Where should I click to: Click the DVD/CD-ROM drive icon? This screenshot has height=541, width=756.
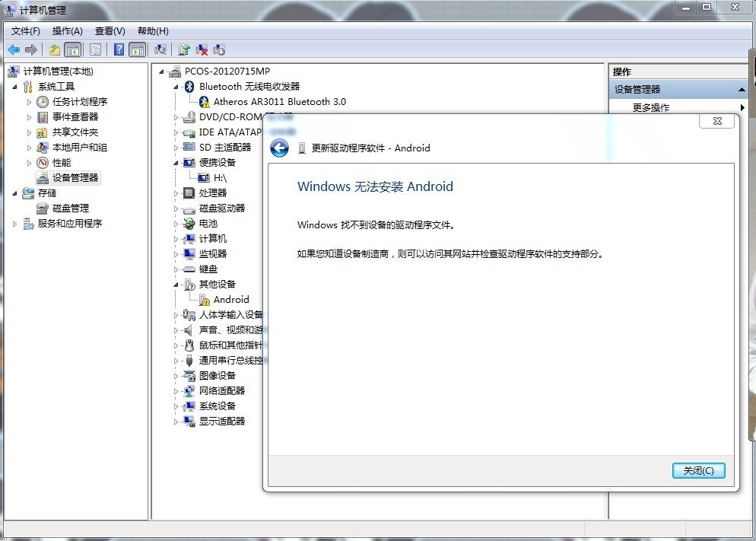(x=189, y=117)
